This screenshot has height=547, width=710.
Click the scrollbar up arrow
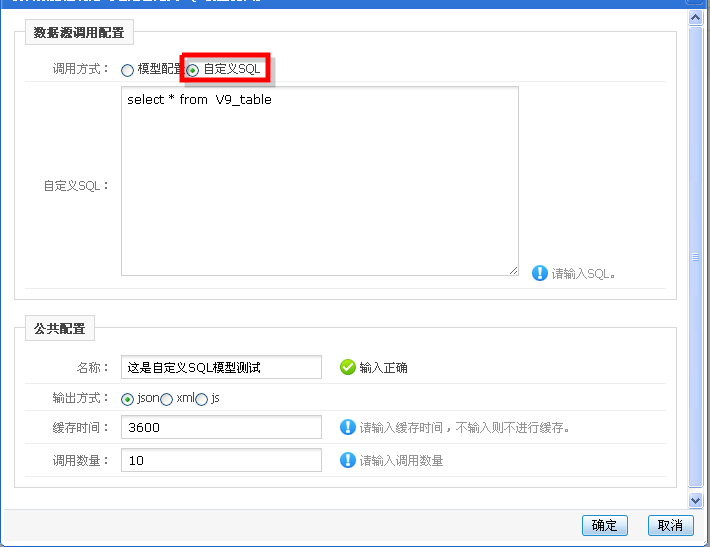tap(696, 18)
